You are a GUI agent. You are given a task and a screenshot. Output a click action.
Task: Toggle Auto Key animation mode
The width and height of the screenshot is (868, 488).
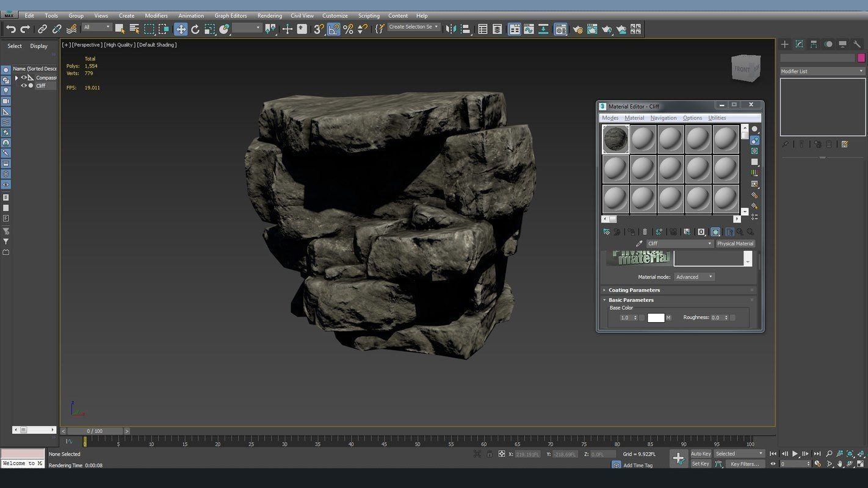(700, 454)
